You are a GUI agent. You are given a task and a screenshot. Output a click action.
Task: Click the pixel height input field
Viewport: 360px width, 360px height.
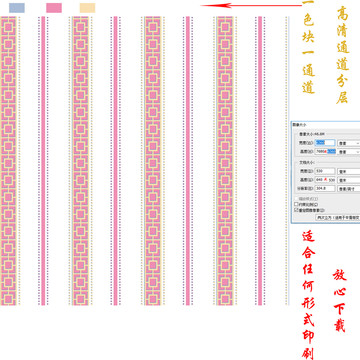pos(325,151)
